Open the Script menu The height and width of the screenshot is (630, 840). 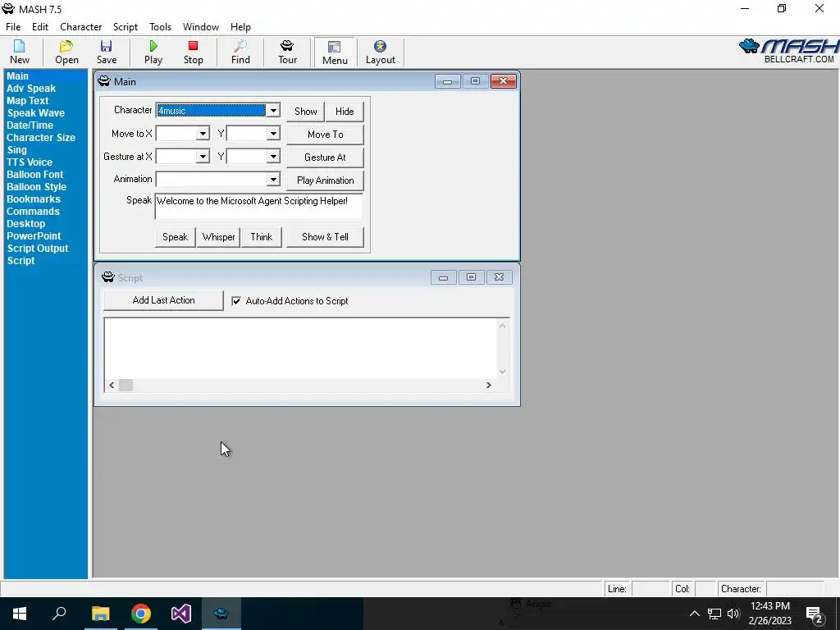pyautogui.click(x=126, y=27)
